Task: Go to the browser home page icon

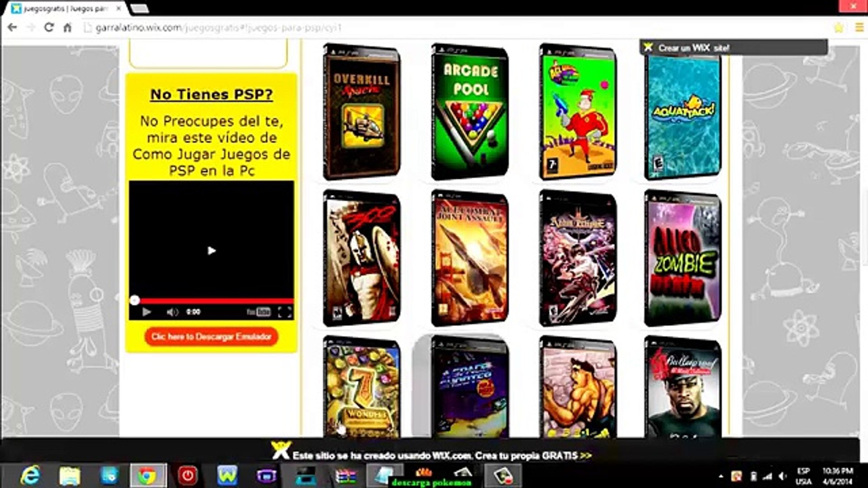Action: click(x=67, y=28)
